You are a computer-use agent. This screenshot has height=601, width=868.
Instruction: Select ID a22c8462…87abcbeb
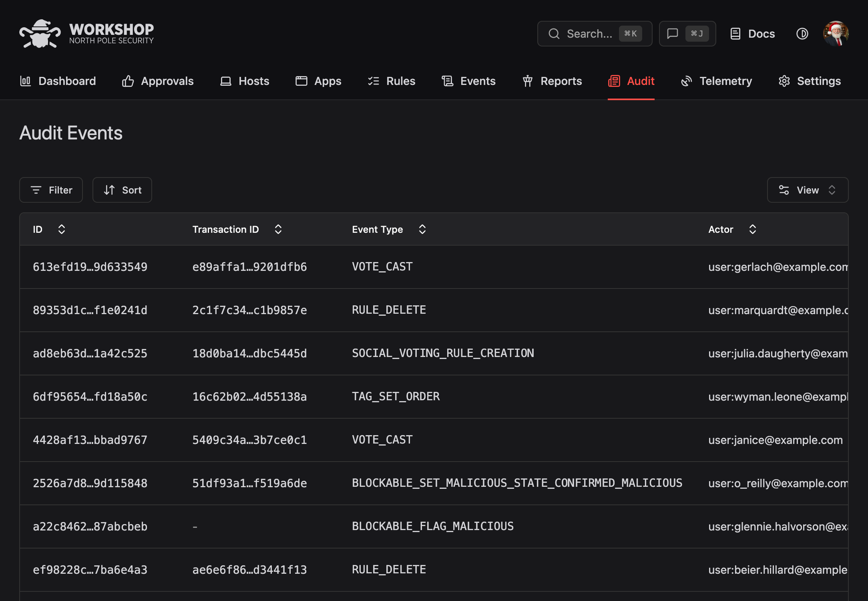tap(90, 526)
